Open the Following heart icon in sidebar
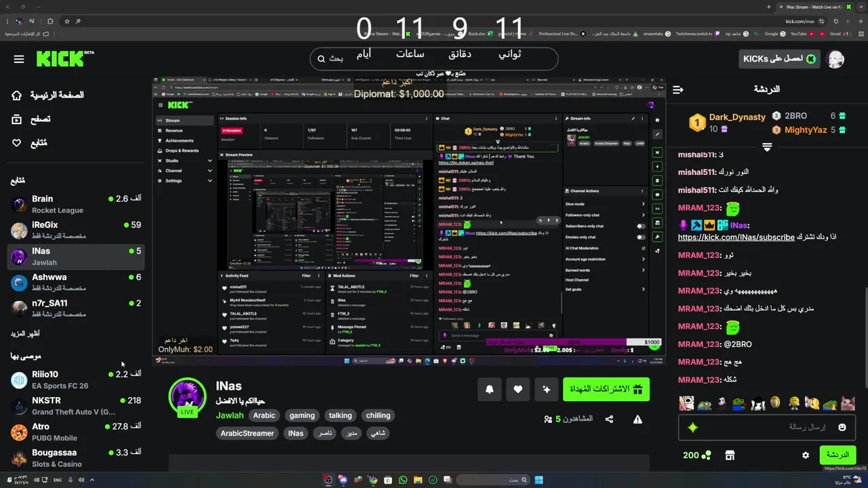Image resolution: width=868 pixels, height=488 pixels. click(17, 143)
